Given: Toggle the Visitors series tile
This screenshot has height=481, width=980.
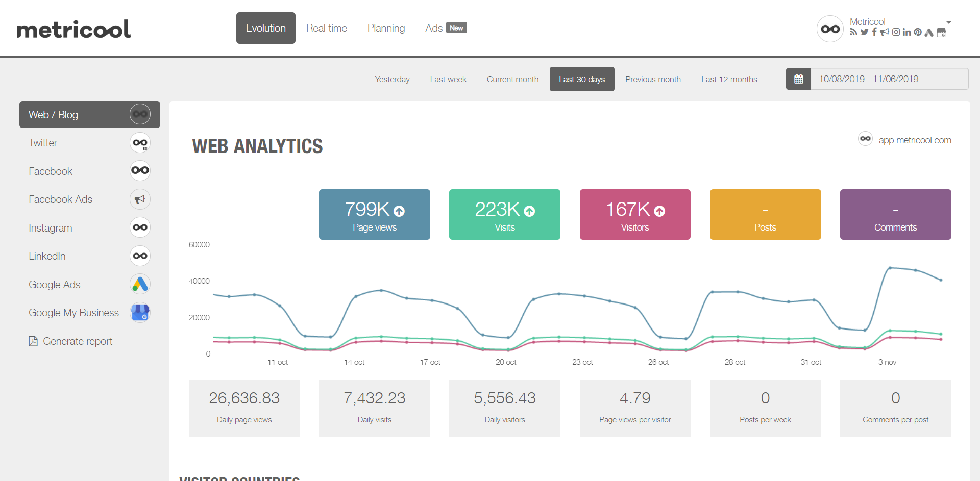Looking at the screenshot, I should [x=635, y=214].
